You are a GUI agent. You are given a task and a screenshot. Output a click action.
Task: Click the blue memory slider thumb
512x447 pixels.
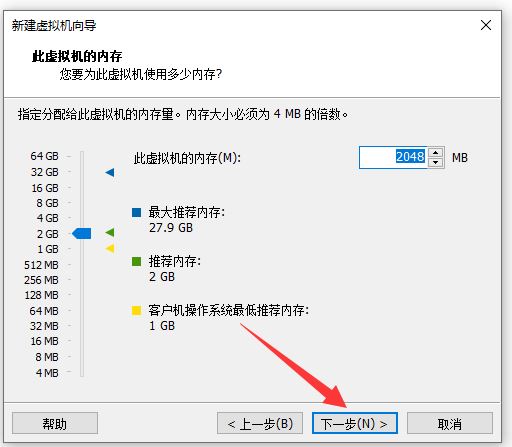tap(82, 234)
